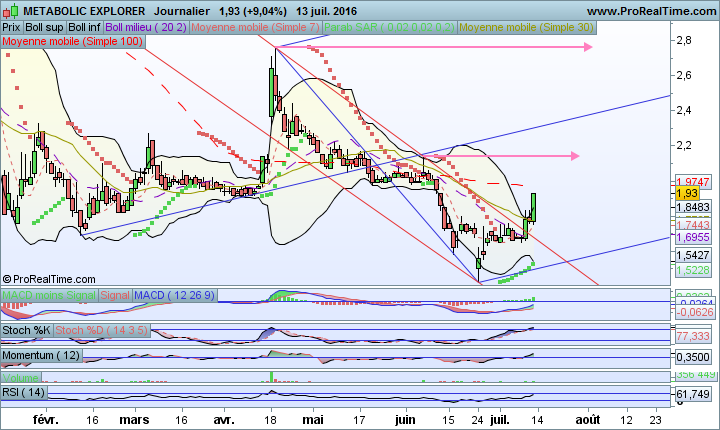Click the avr. date axis label
The height and width of the screenshot is (430, 720).
point(224,420)
